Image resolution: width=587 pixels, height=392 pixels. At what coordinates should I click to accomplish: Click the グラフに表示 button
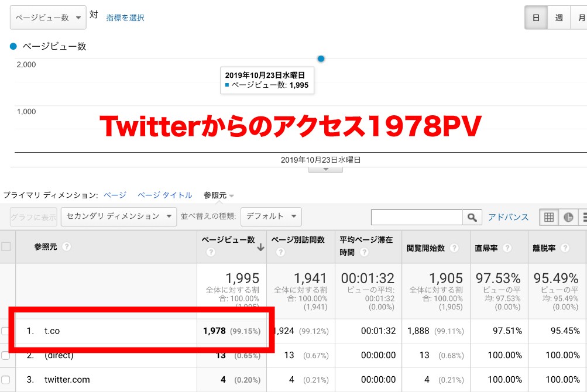click(x=34, y=217)
